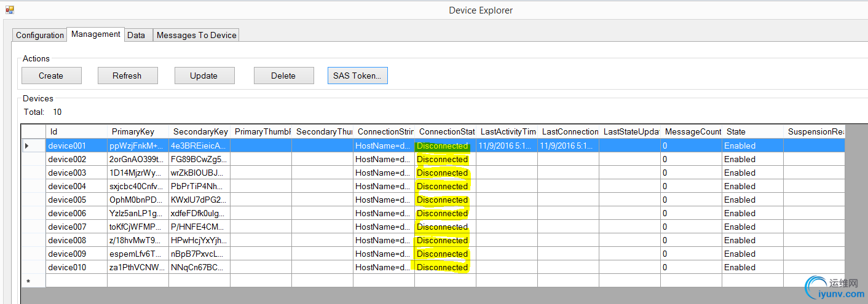Click primary key cell starting 2orGnAO399t
Screen dimensions: 868x304
(138, 159)
